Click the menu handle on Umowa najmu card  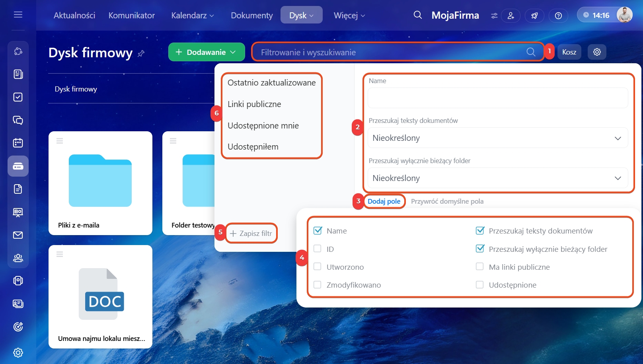[x=60, y=254]
